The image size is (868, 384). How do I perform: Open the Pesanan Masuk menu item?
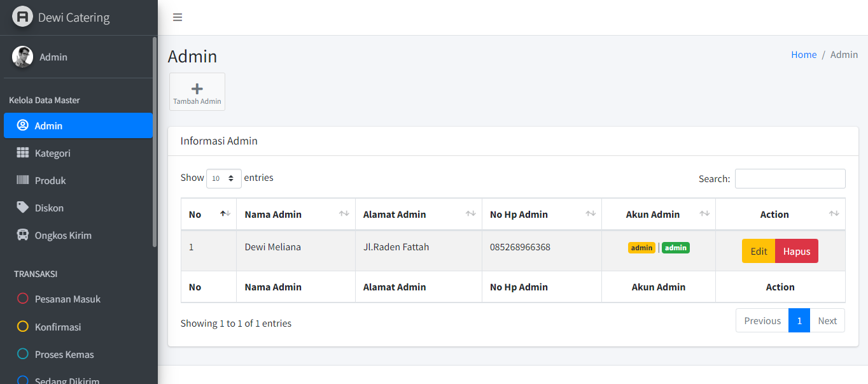click(78, 299)
